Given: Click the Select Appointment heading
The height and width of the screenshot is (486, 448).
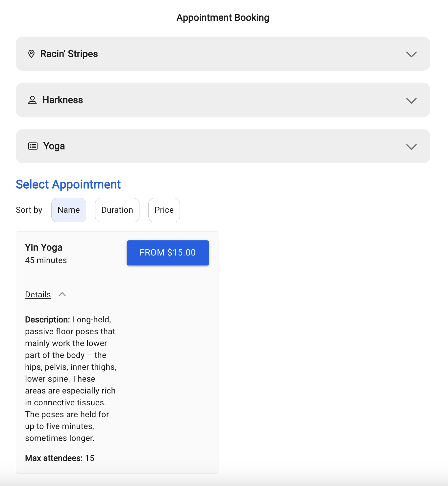Looking at the screenshot, I should coord(68,185).
